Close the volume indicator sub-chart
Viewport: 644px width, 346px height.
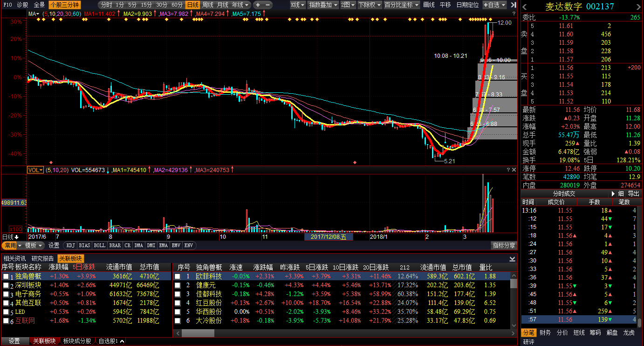tap(514, 170)
